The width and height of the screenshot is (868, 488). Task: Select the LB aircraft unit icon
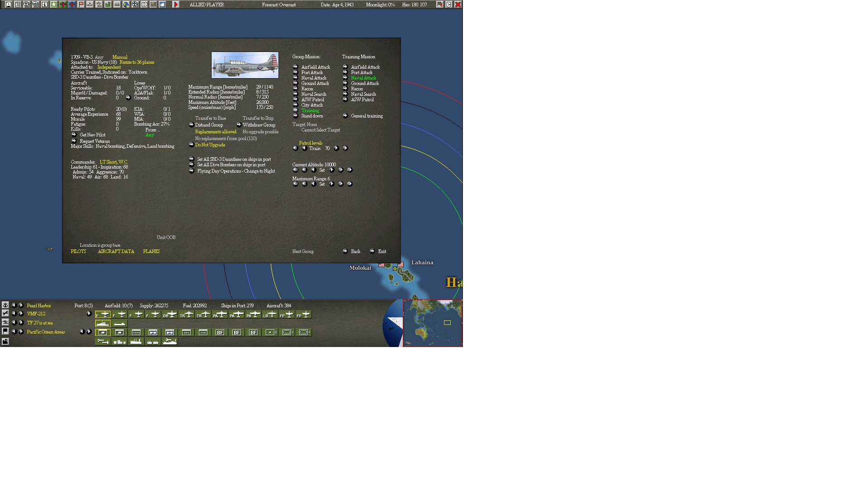click(270, 314)
